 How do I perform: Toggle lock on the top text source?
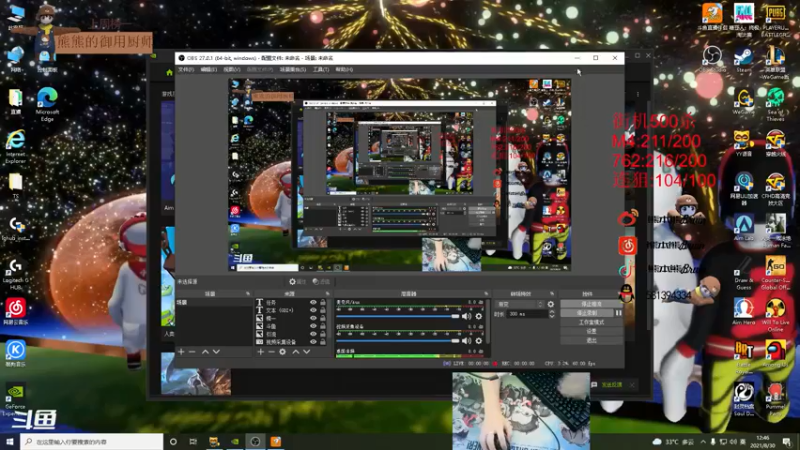click(322, 303)
